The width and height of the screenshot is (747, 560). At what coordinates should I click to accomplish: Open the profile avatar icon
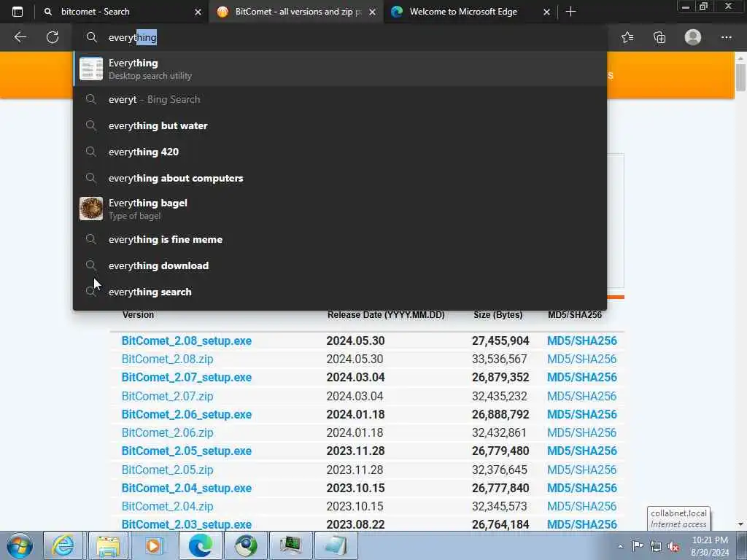[693, 37]
